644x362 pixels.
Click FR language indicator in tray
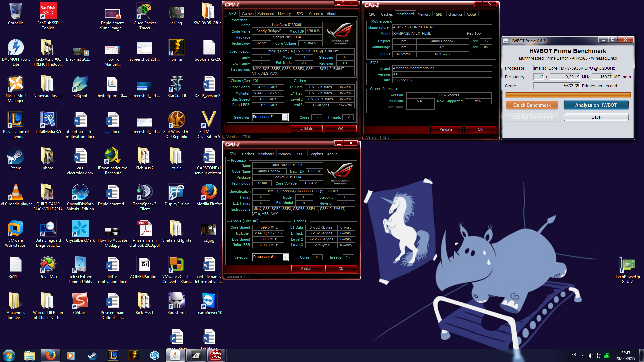pyautogui.click(x=574, y=355)
